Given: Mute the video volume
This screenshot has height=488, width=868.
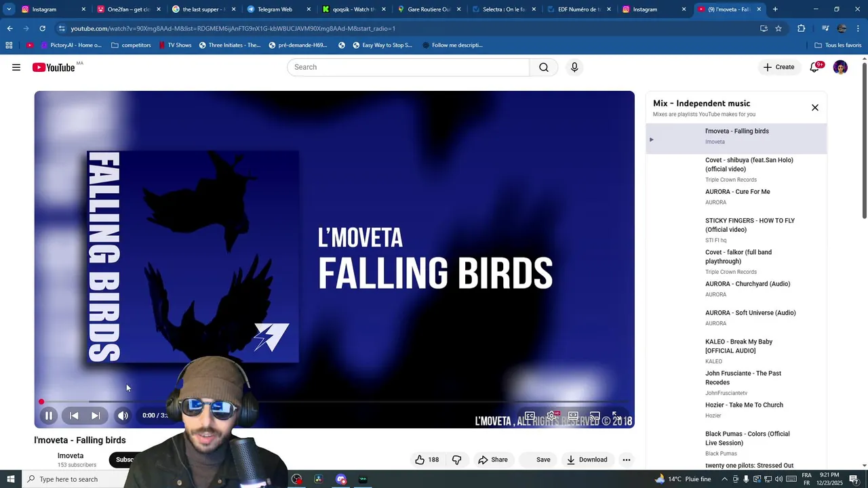Looking at the screenshot, I should [x=123, y=415].
